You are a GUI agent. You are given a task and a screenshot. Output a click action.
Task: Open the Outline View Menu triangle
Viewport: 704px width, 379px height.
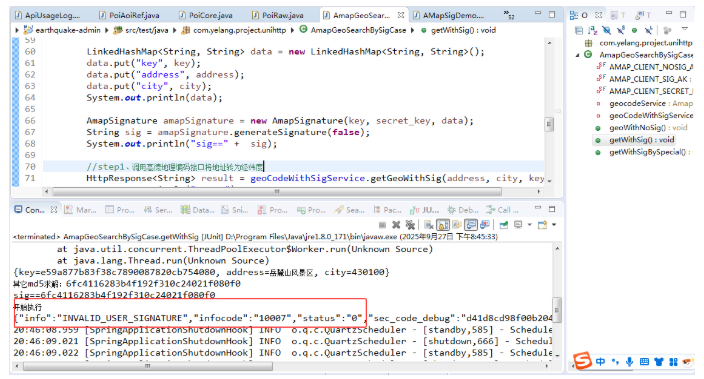coord(685,29)
